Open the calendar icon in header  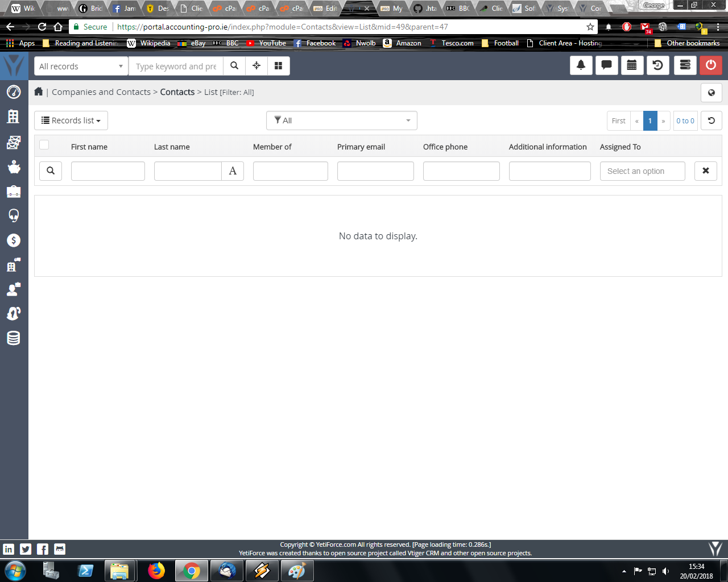pos(632,65)
